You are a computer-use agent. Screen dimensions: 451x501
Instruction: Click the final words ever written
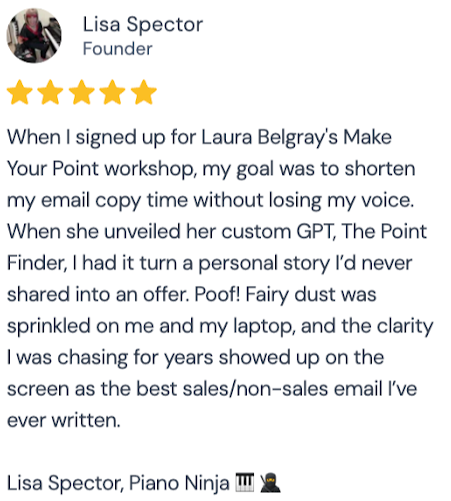(64, 420)
